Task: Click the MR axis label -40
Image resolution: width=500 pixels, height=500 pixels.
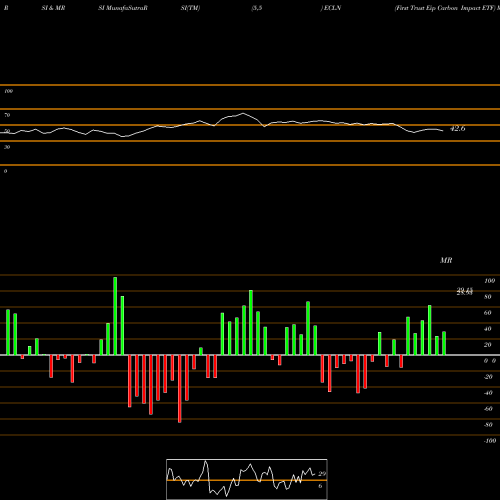Action: pos(488,393)
